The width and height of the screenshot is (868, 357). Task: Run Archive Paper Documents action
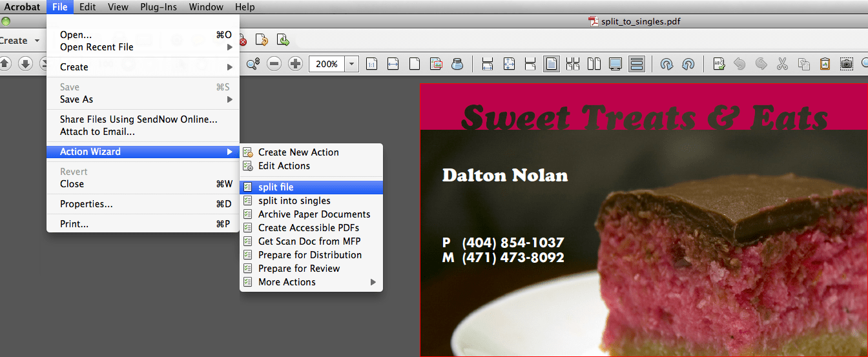[x=311, y=214]
